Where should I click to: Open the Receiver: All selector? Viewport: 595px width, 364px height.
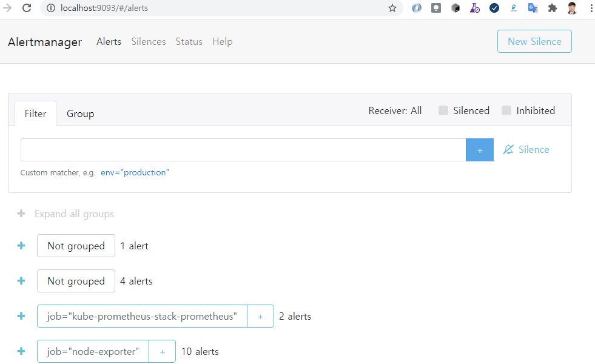pos(395,110)
